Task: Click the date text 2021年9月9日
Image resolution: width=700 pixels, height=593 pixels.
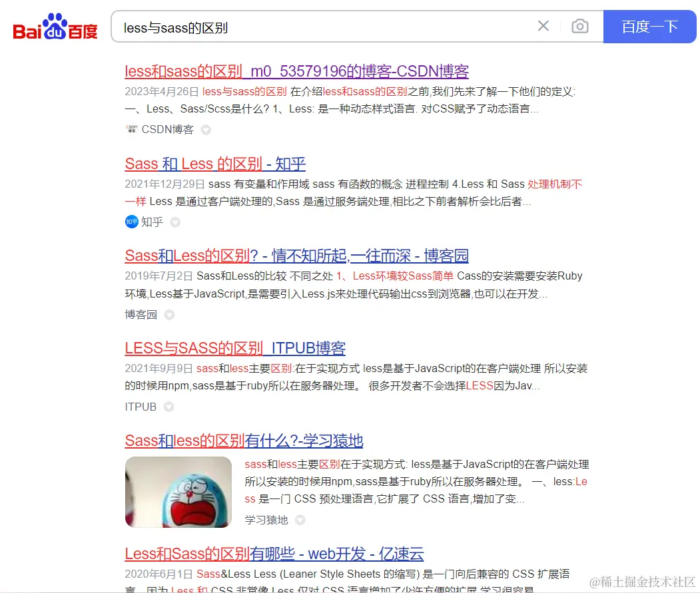Action: pos(159,368)
